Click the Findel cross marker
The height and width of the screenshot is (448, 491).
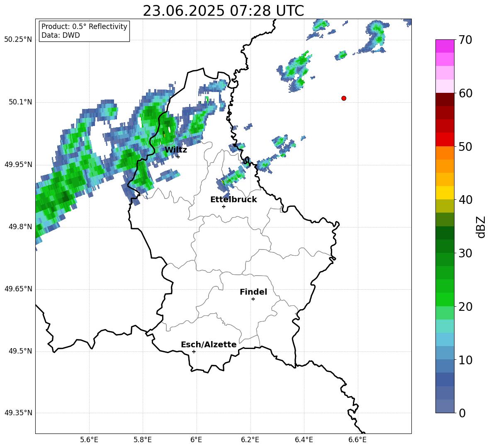[x=253, y=299]
